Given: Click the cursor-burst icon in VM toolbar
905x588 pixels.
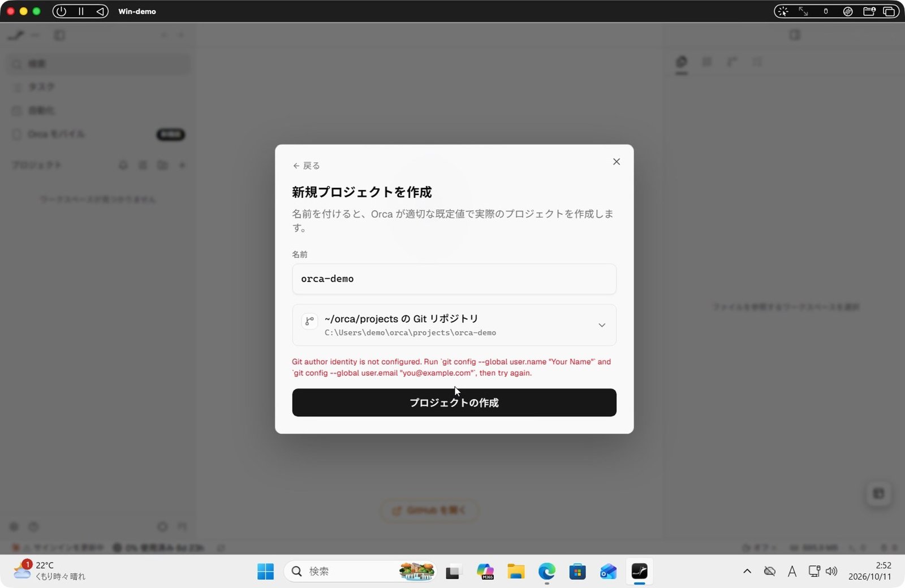Looking at the screenshot, I should coord(783,11).
